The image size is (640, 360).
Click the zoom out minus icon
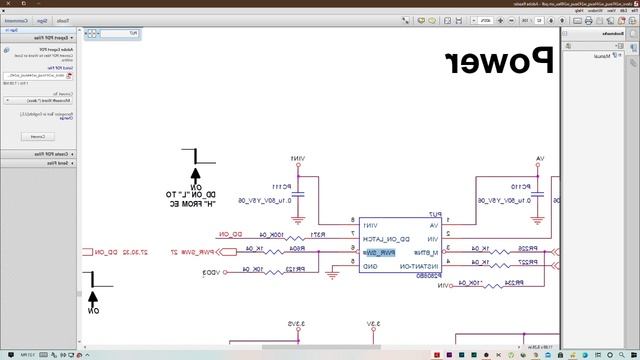pos(511,20)
